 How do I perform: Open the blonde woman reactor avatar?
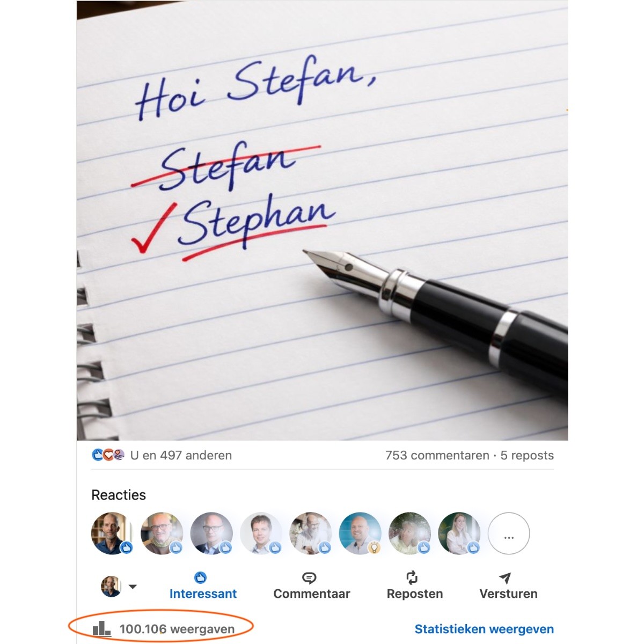tap(459, 533)
